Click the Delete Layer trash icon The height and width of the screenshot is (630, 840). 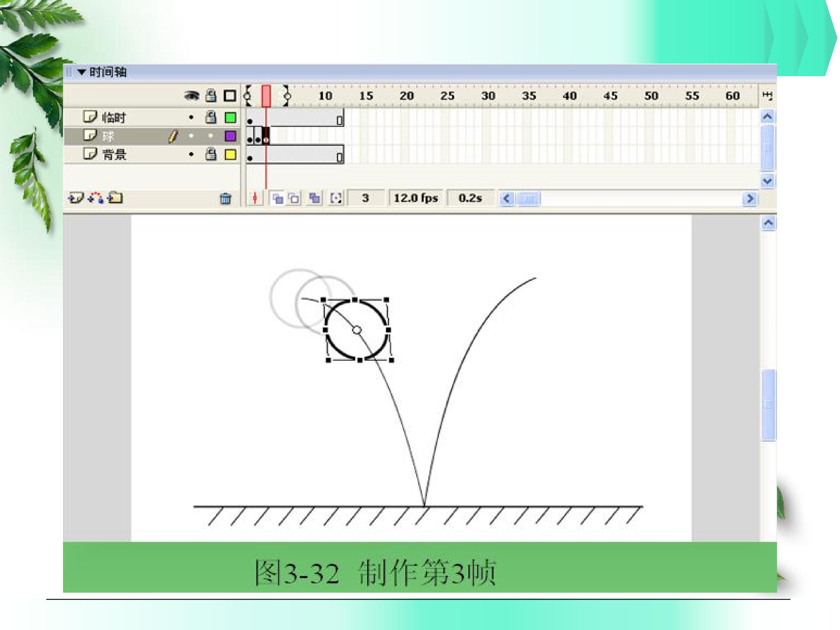(225, 198)
